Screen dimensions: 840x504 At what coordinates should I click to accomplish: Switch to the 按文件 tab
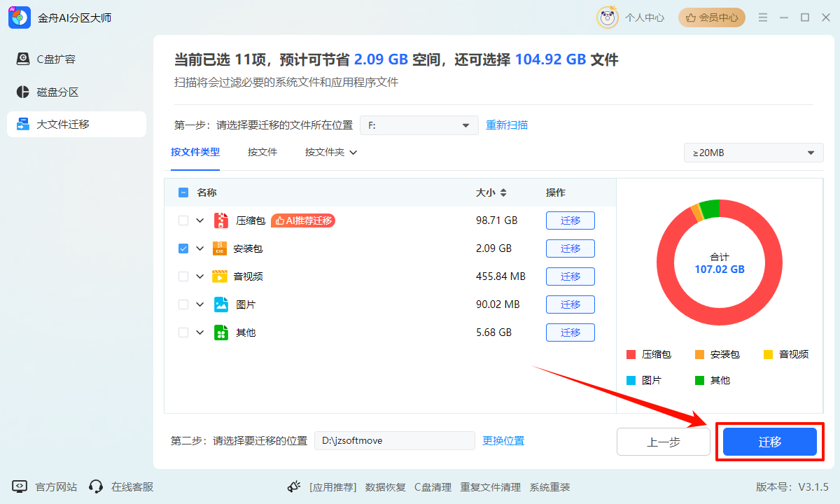click(x=262, y=152)
